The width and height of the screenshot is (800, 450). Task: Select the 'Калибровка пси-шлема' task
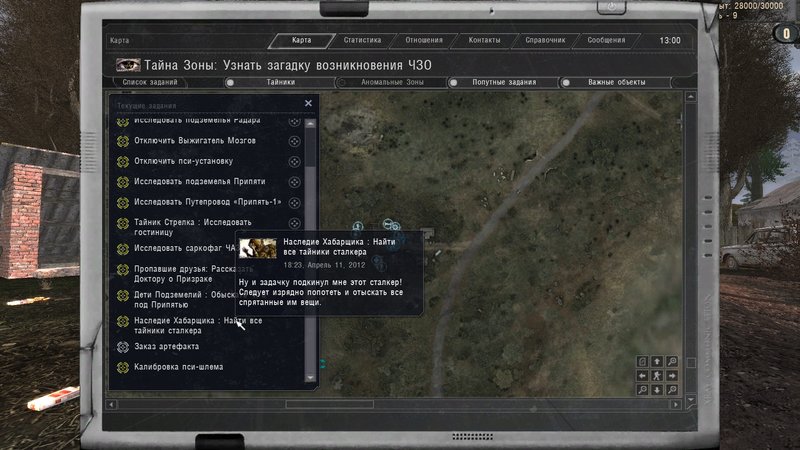point(178,367)
